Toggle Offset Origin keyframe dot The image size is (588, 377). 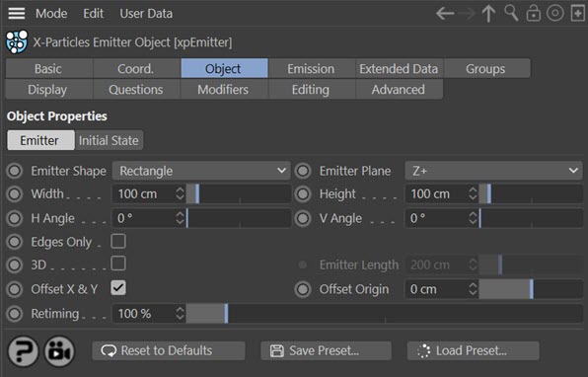point(303,289)
